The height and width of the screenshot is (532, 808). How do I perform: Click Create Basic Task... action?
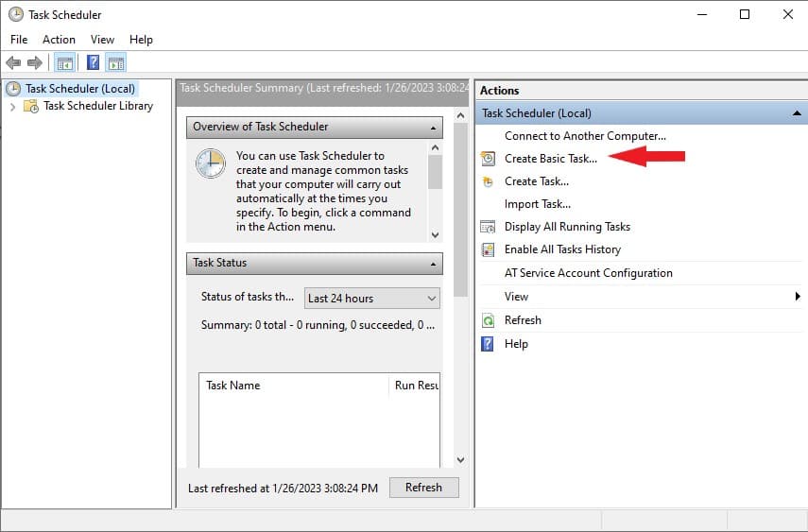click(x=551, y=159)
